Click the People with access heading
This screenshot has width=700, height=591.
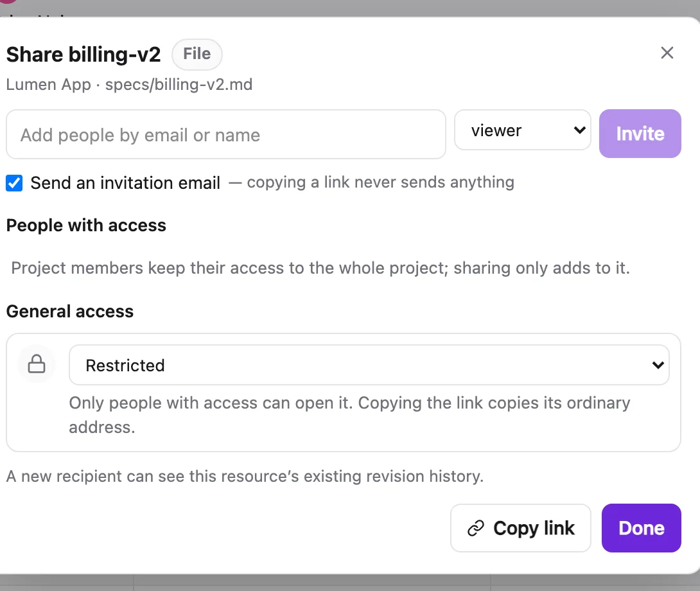[86, 225]
